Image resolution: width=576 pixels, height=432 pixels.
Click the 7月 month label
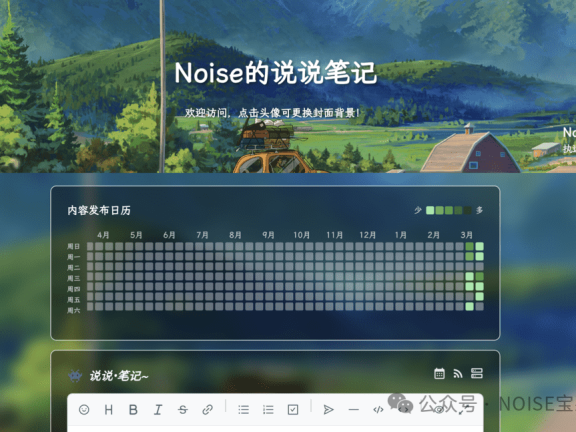(x=202, y=235)
